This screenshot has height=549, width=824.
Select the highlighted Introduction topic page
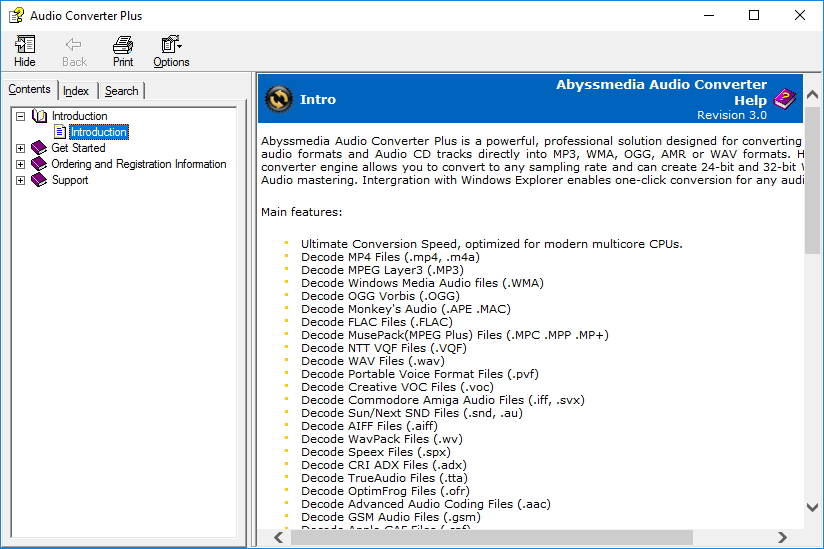tap(99, 132)
